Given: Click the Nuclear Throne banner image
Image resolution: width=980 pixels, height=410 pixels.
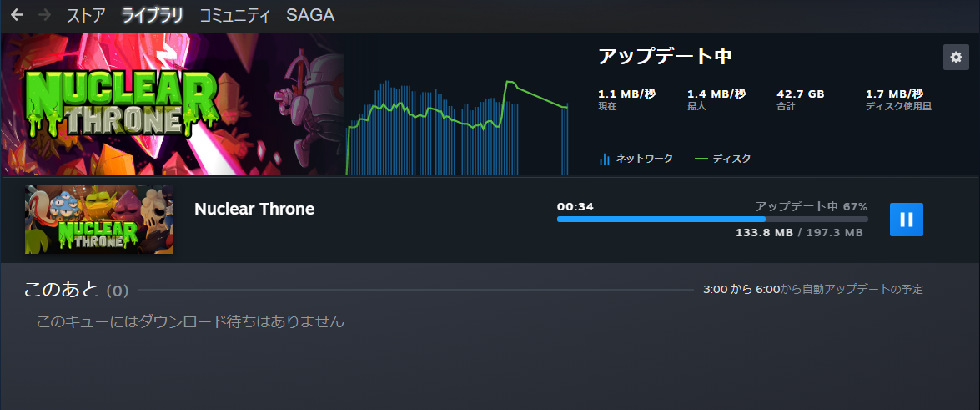Looking at the screenshot, I should point(171,104).
